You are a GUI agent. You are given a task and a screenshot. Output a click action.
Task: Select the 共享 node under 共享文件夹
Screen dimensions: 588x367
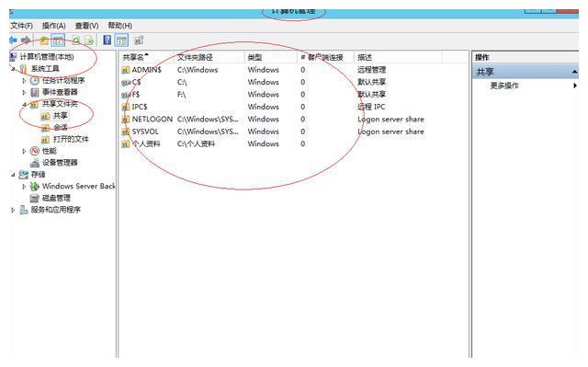tap(60, 116)
